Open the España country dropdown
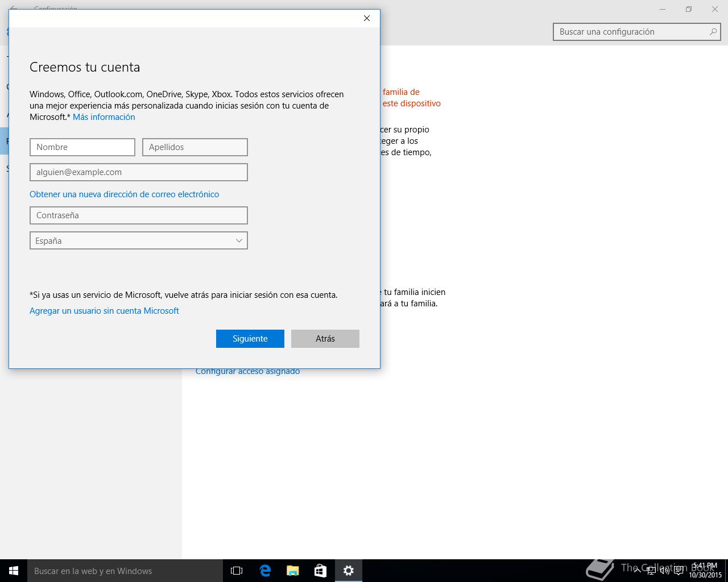The image size is (728, 582). coord(139,240)
